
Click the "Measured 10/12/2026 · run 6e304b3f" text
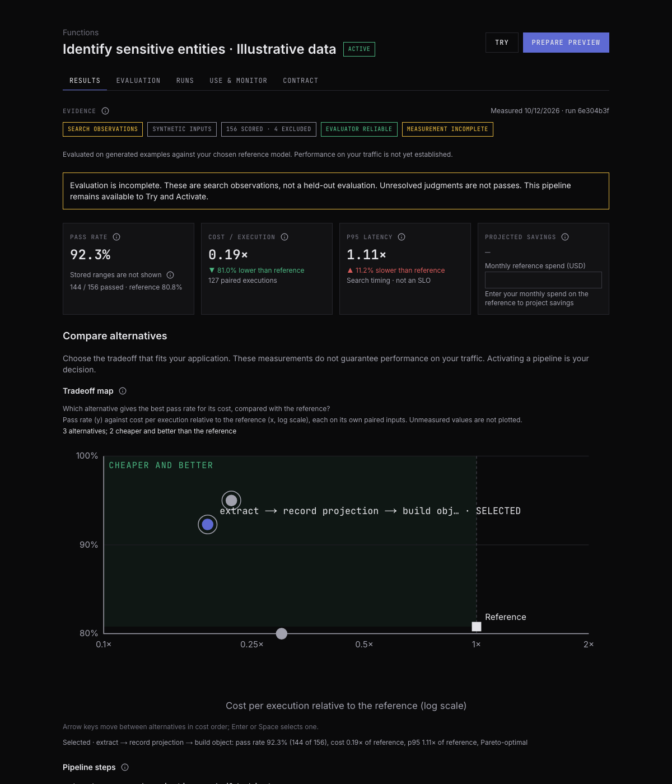pyautogui.click(x=550, y=111)
